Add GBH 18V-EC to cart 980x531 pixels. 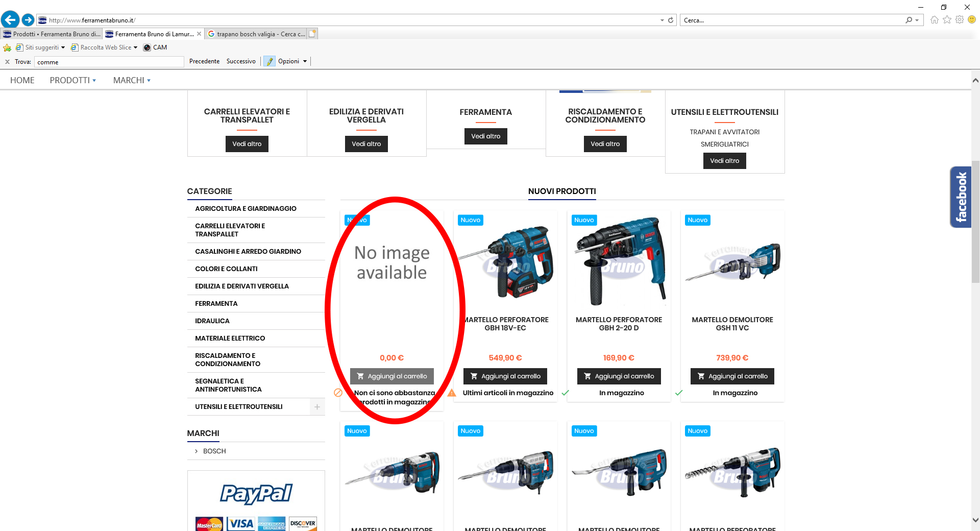pyautogui.click(x=505, y=376)
